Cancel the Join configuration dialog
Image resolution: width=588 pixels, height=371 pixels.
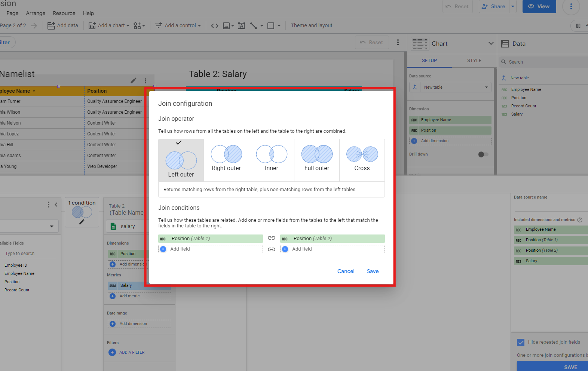click(346, 271)
